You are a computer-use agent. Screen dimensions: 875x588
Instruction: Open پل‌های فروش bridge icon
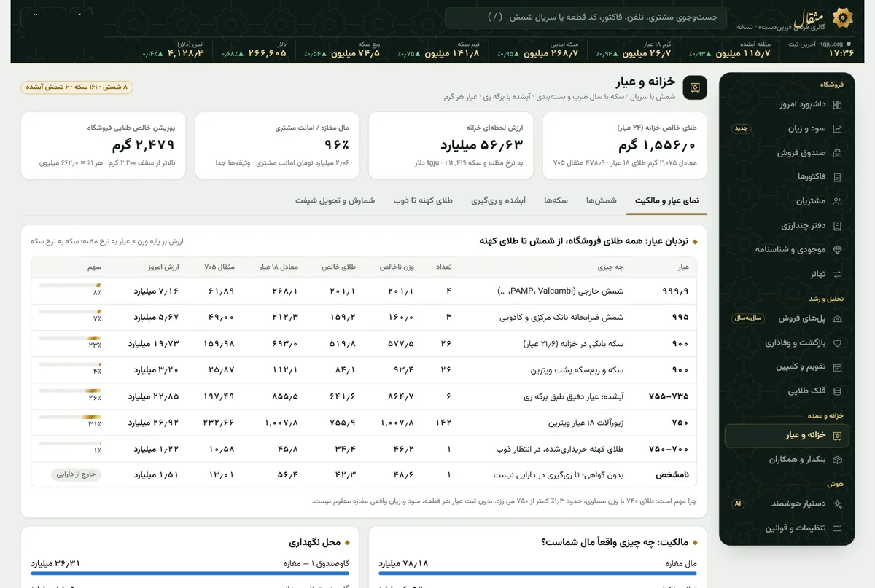click(x=837, y=318)
